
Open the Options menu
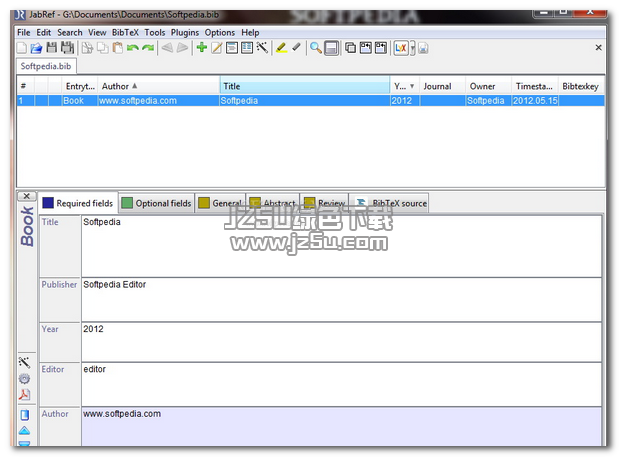[x=219, y=32]
